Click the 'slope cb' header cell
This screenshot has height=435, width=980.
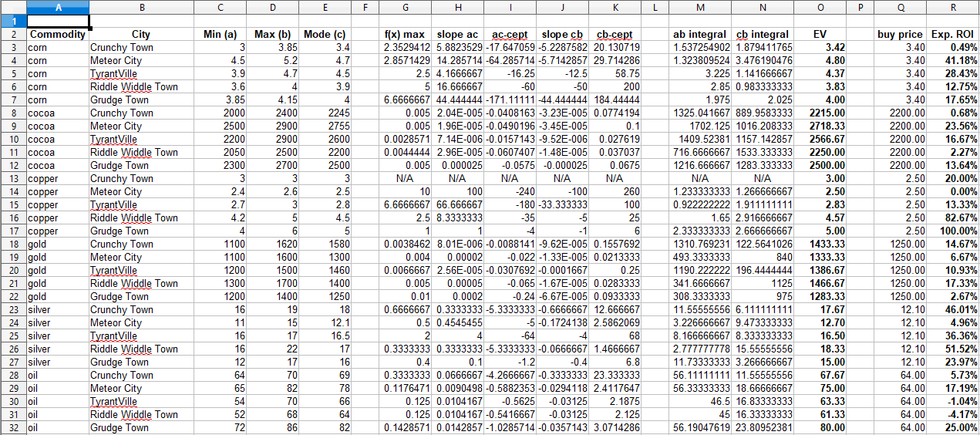tap(562, 34)
